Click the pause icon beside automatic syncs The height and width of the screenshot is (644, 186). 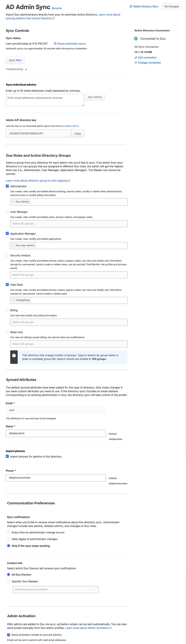pos(55,43)
